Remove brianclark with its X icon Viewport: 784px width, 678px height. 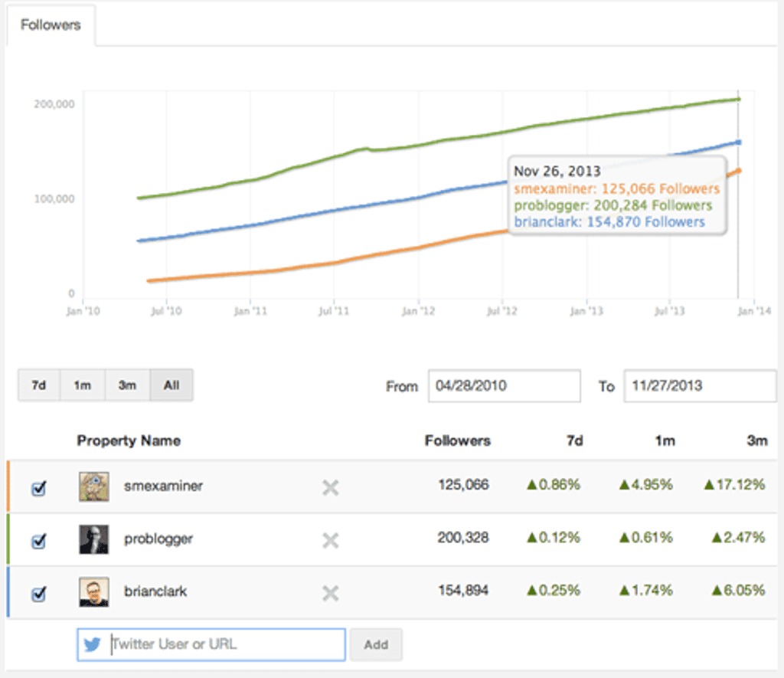tap(331, 594)
